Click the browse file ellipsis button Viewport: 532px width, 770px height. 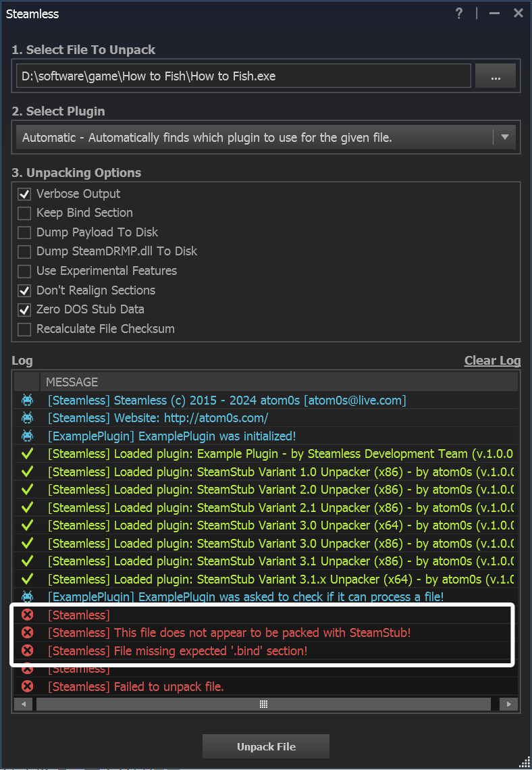495,76
